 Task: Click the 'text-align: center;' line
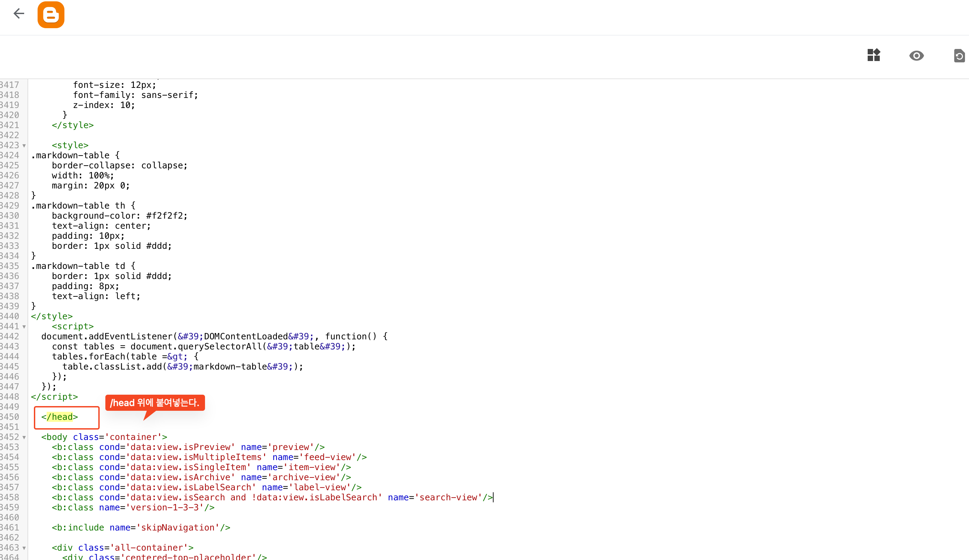[x=102, y=226]
